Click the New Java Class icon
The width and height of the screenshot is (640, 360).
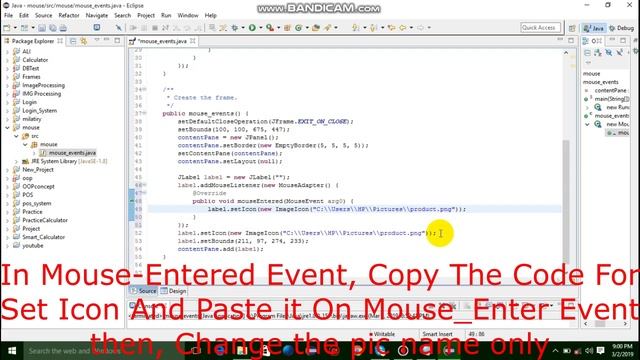pyautogui.click(x=299, y=28)
